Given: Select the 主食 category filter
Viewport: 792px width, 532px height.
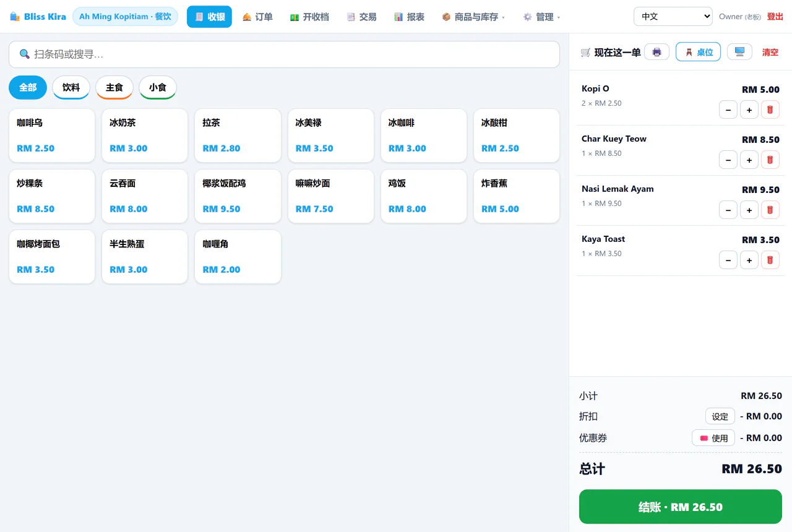Looking at the screenshot, I should coord(114,88).
